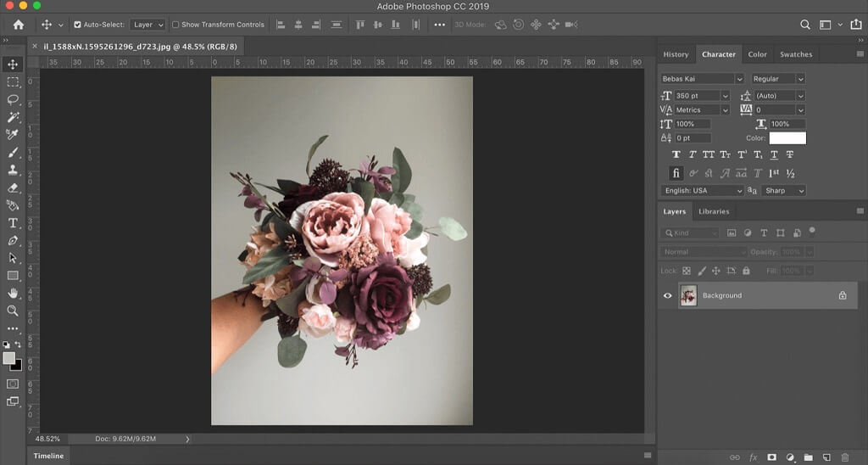The width and height of the screenshot is (868, 465).
Task: Open the (Auto) leading dropdown
Action: 800,96
